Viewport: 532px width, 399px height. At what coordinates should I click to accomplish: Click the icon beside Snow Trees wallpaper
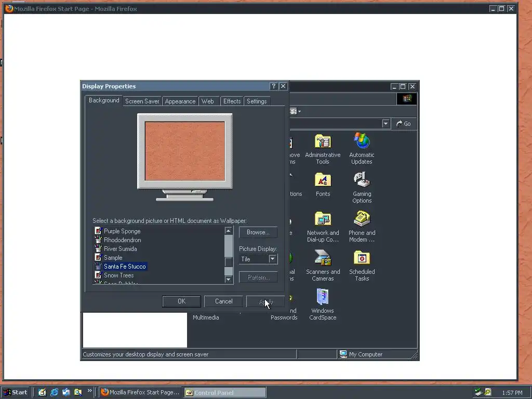98,275
